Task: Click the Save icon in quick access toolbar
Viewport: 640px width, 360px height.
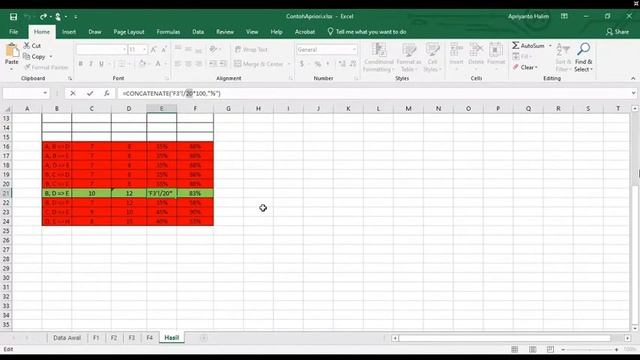Action: pyautogui.click(x=13, y=17)
